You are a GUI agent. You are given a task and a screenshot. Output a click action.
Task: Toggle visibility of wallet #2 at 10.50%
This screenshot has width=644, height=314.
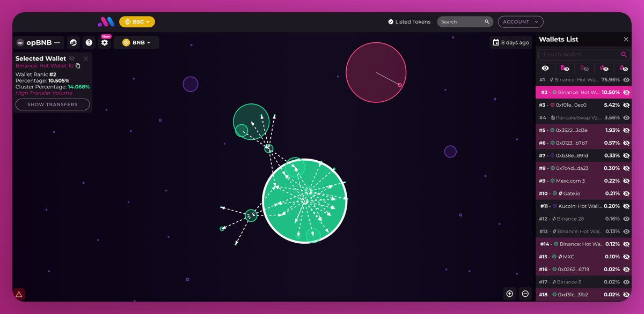[x=626, y=92]
